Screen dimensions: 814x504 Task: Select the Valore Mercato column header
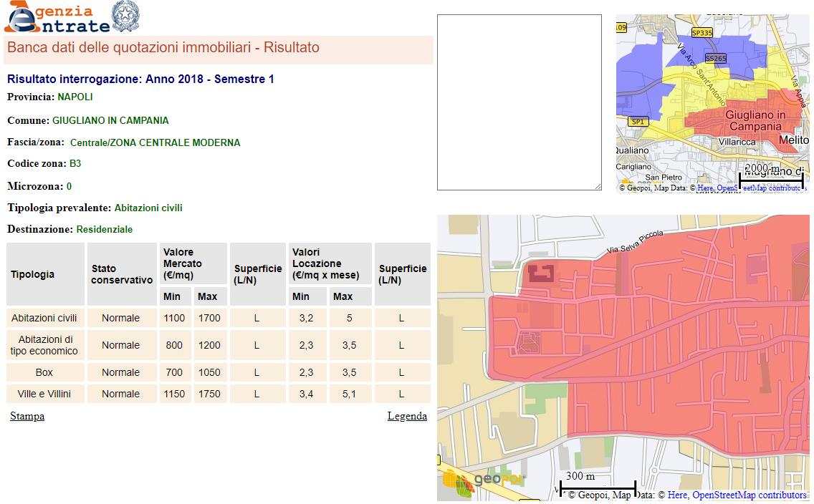[x=182, y=263]
